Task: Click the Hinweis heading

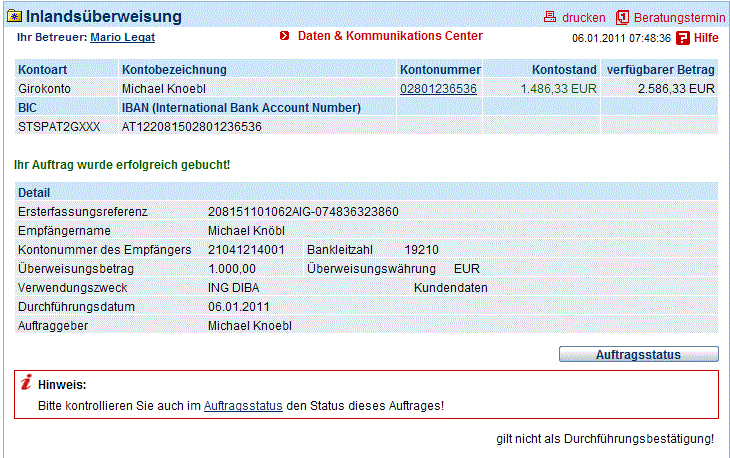Action: (62, 385)
